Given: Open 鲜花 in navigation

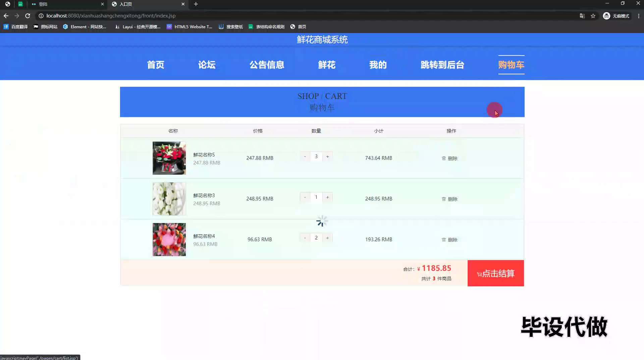Looking at the screenshot, I should tap(327, 65).
